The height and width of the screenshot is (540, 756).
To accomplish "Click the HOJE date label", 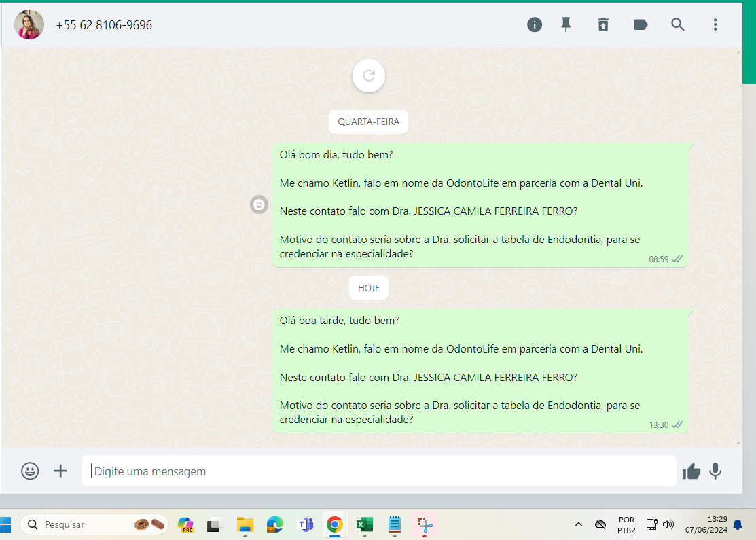I will click(369, 288).
